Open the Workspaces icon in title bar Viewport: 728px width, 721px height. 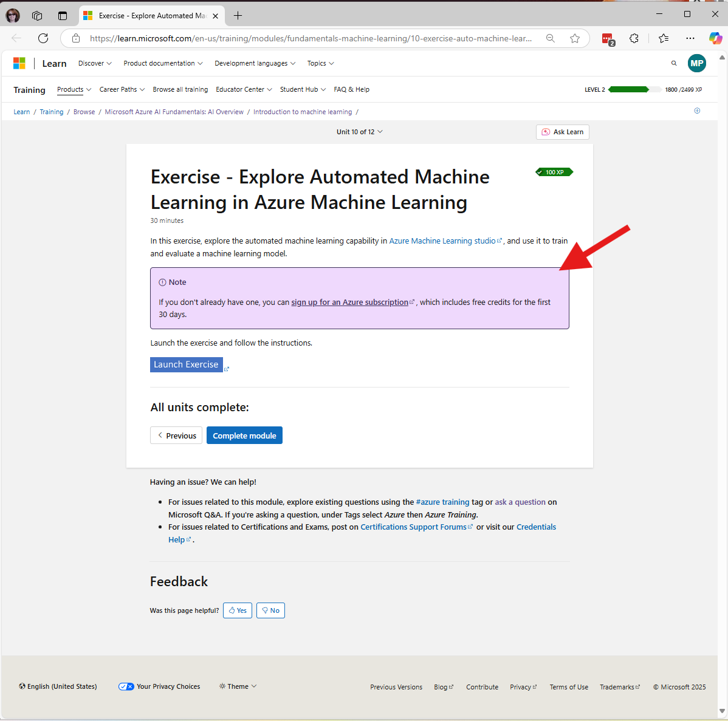click(37, 16)
